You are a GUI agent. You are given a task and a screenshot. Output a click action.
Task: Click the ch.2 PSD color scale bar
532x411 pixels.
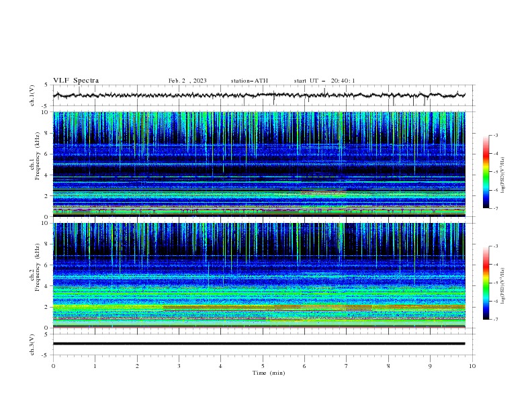click(x=486, y=283)
